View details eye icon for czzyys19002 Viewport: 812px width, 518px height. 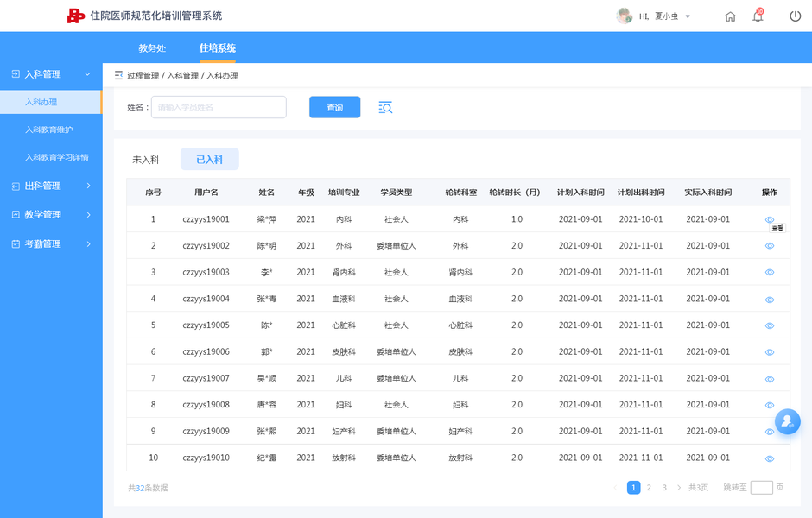click(x=770, y=246)
